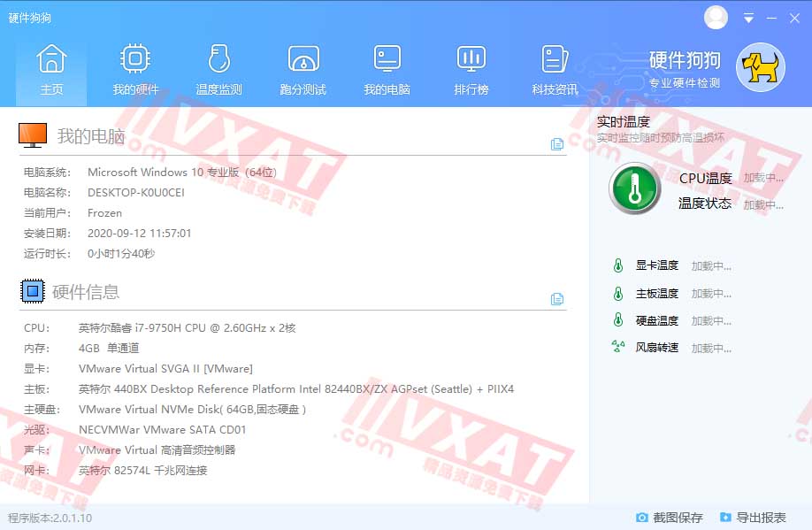Viewport: 812px width, 530px height.
Task: Open the user avatar account menu
Action: tap(716, 17)
